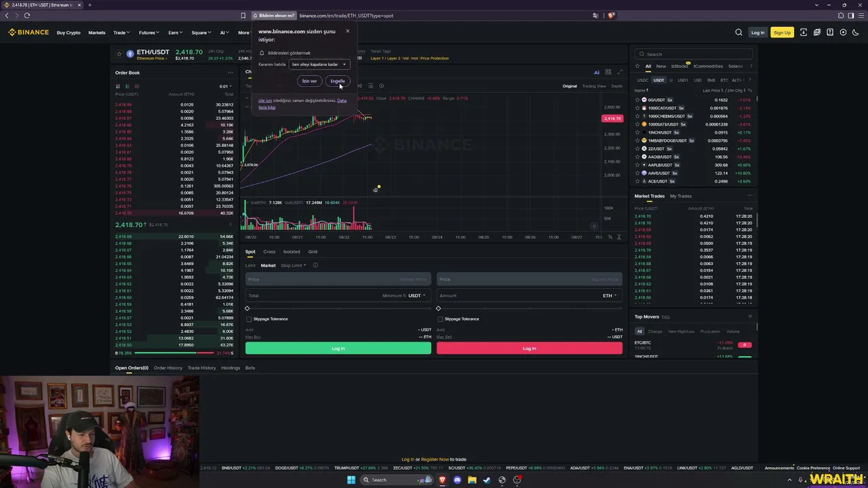Open the favorites star tab in markets
Screen dimensions: 868x488
point(637,66)
